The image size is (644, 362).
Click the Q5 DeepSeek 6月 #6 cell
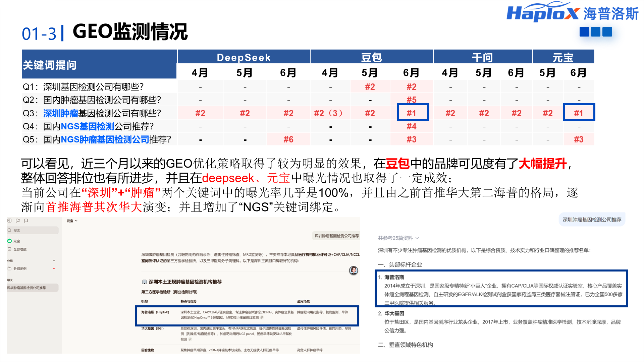pyautogui.click(x=288, y=139)
